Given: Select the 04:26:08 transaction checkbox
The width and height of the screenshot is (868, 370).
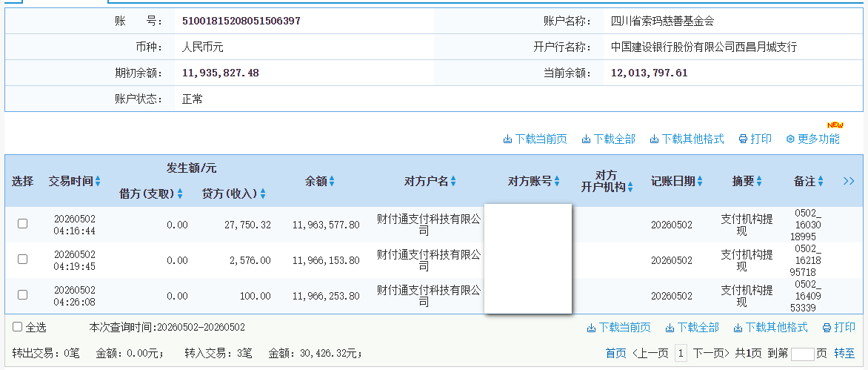Looking at the screenshot, I should click(x=23, y=294).
